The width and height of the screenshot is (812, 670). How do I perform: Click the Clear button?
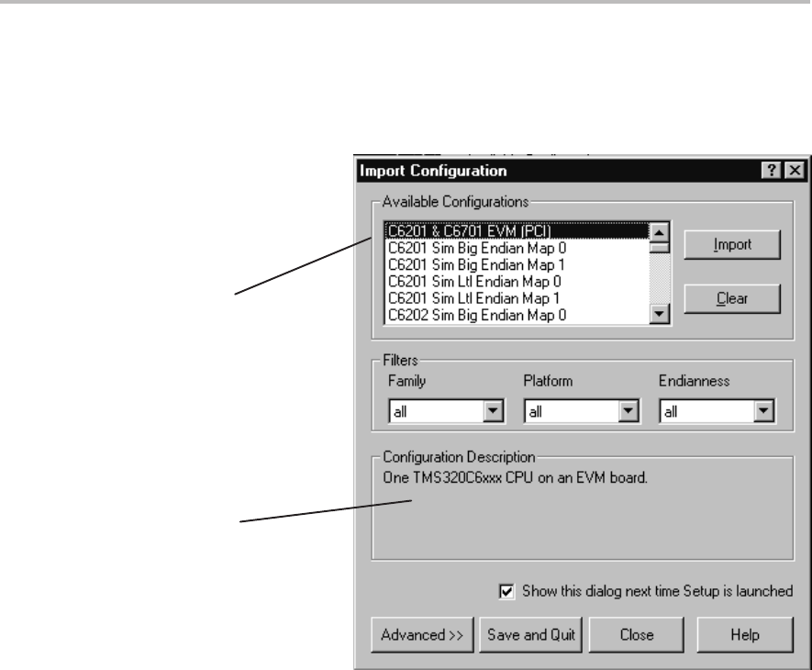[732, 298]
